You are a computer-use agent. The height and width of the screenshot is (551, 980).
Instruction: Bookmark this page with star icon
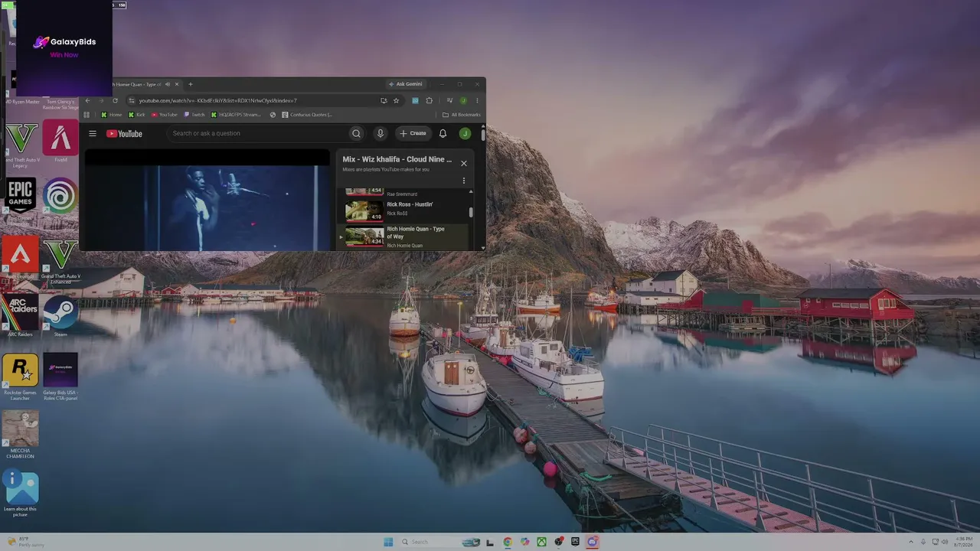(x=396, y=100)
